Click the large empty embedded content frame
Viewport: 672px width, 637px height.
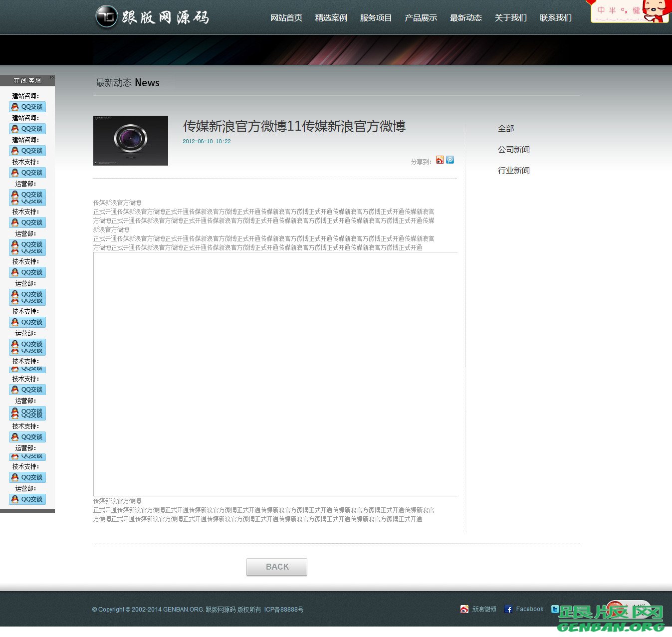(275, 374)
